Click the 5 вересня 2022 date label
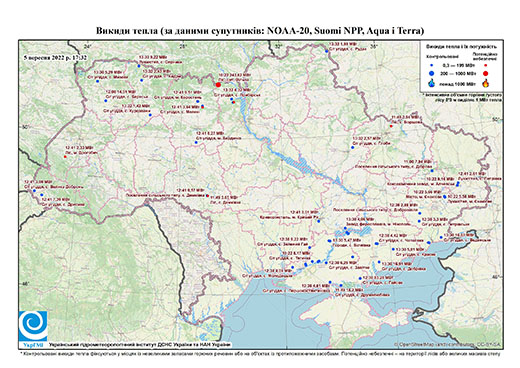 (x=55, y=57)
